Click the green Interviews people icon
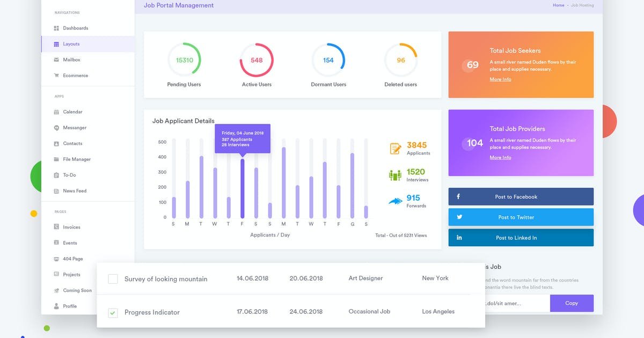Viewport: 644px width, 338px height. click(395, 175)
